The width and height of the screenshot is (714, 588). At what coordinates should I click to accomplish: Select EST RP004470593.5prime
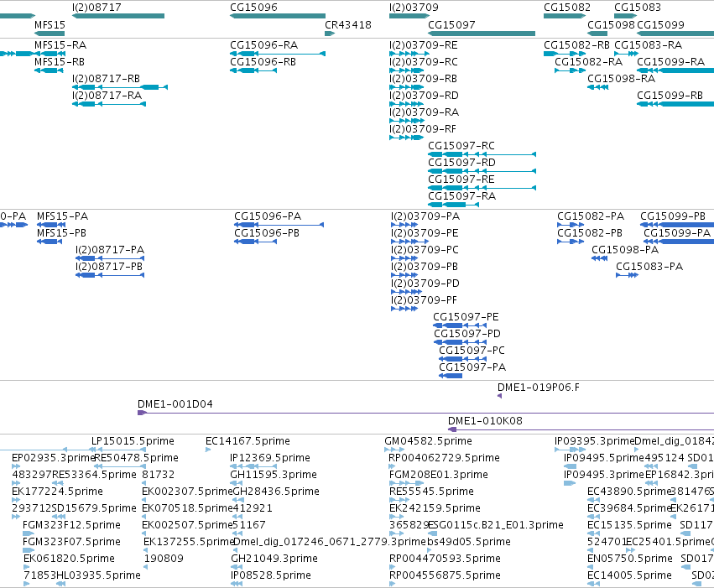click(x=393, y=567)
